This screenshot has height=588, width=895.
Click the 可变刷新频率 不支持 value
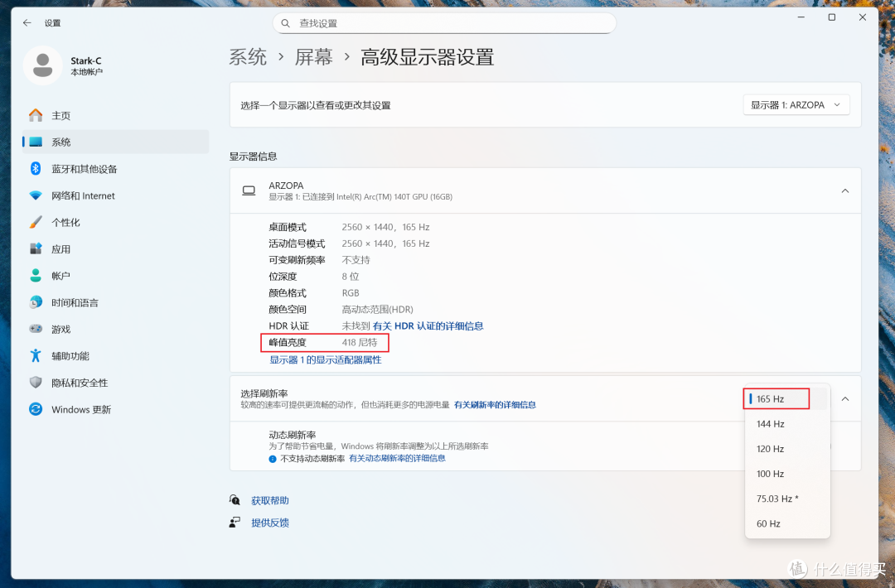(x=356, y=259)
